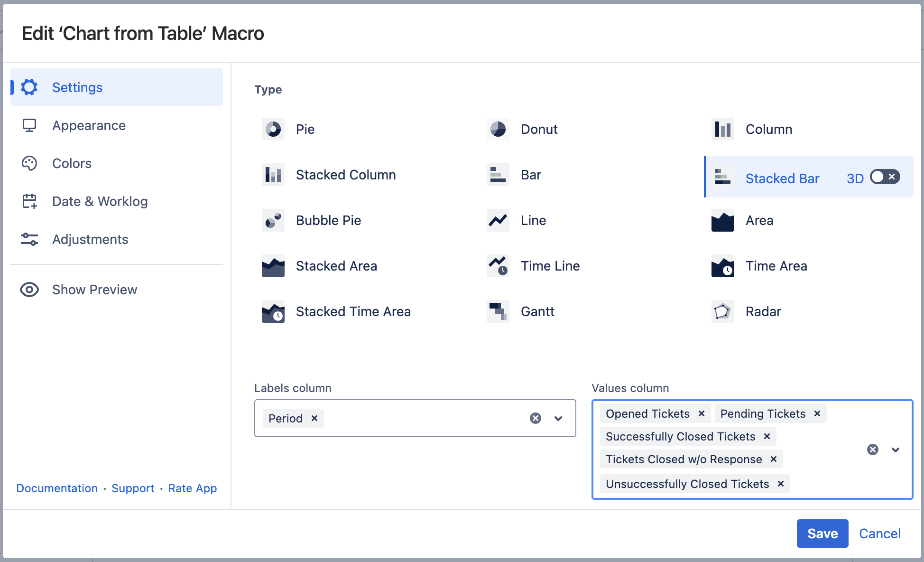The height and width of the screenshot is (562, 924).
Task: Toggle the 3D switch for Stacked Bar
Action: (885, 177)
